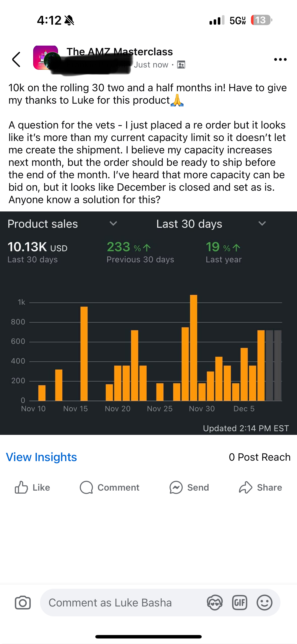The image size is (297, 644).
Task: Tap the tallest orange bar in the sales chart
Action: pyautogui.click(x=193, y=348)
